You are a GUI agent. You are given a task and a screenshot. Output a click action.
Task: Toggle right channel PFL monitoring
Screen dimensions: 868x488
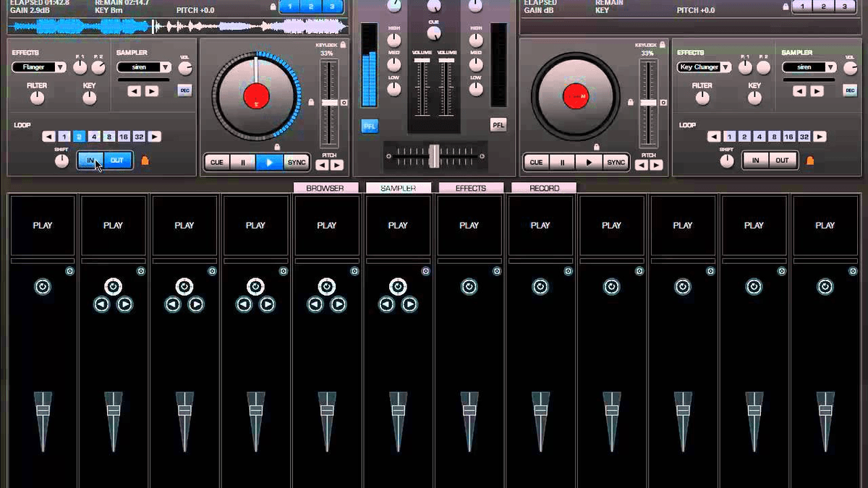(498, 125)
